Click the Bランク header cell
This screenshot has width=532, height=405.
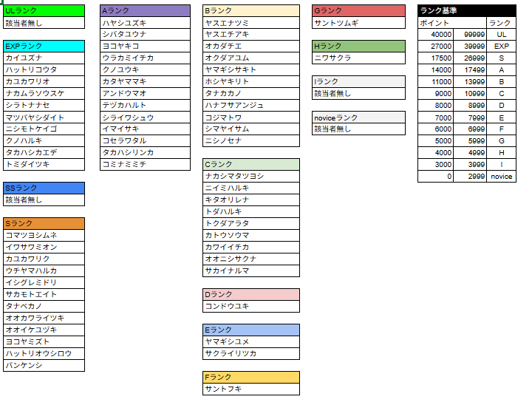[x=251, y=11]
